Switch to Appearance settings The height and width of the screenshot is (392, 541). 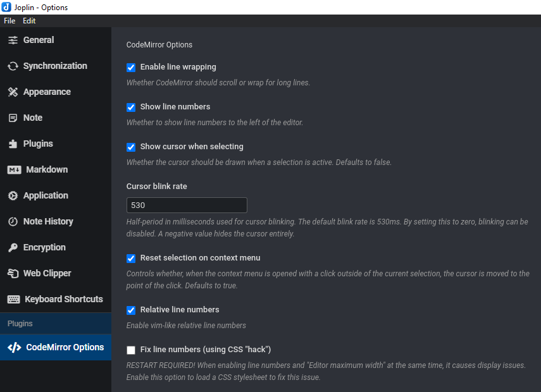click(x=56, y=92)
